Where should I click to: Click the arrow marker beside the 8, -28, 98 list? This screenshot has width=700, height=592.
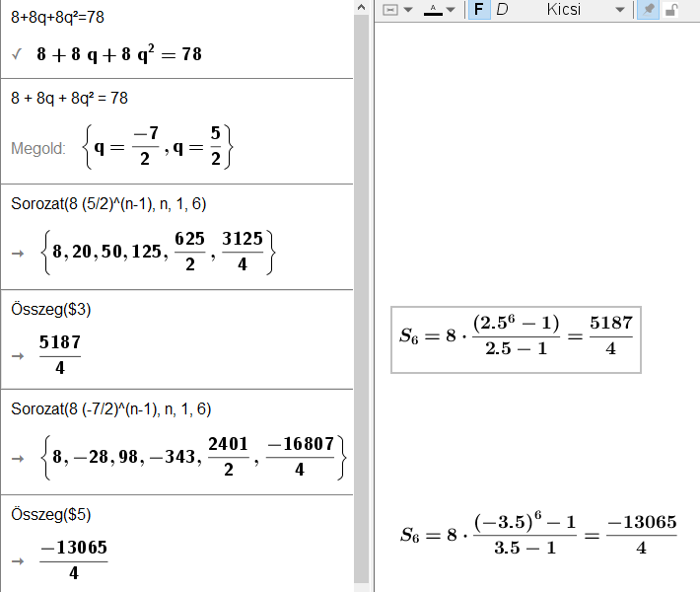tap(17, 458)
